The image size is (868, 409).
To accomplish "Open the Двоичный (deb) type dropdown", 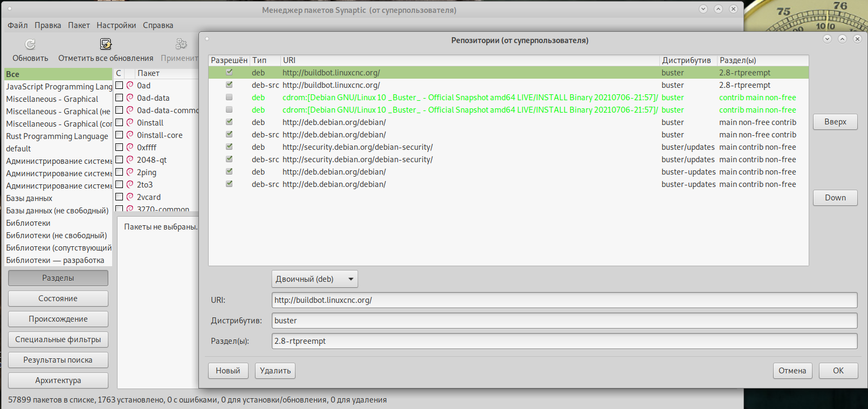I will point(314,279).
